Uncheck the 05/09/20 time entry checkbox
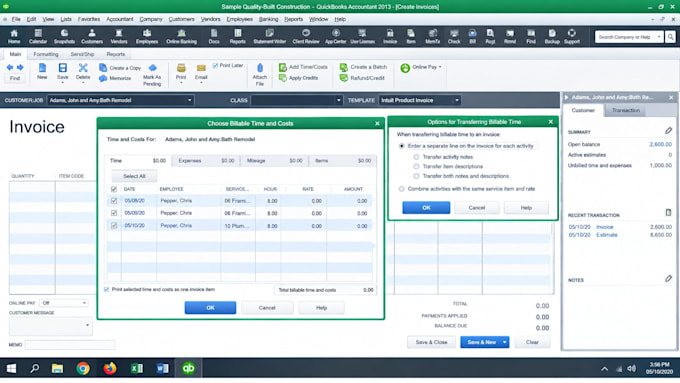The height and width of the screenshot is (383, 680). tap(114, 213)
